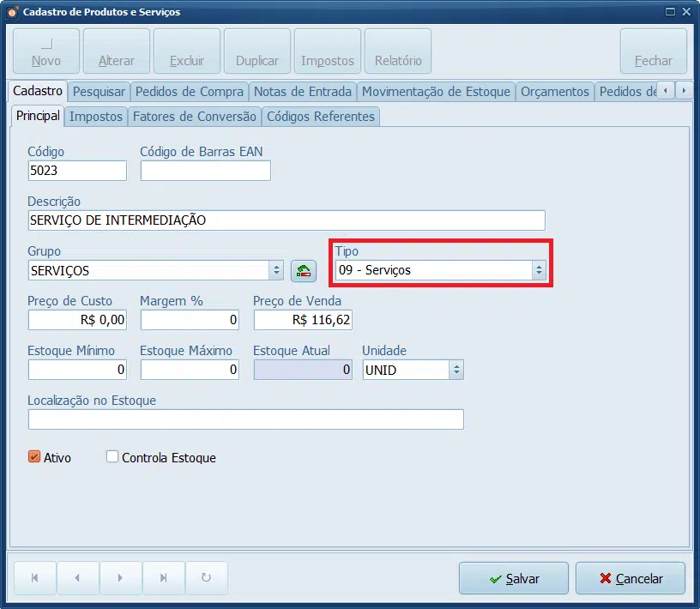Enable the Controla Estoque checkbox
This screenshot has width=700, height=609.
[112, 456]
